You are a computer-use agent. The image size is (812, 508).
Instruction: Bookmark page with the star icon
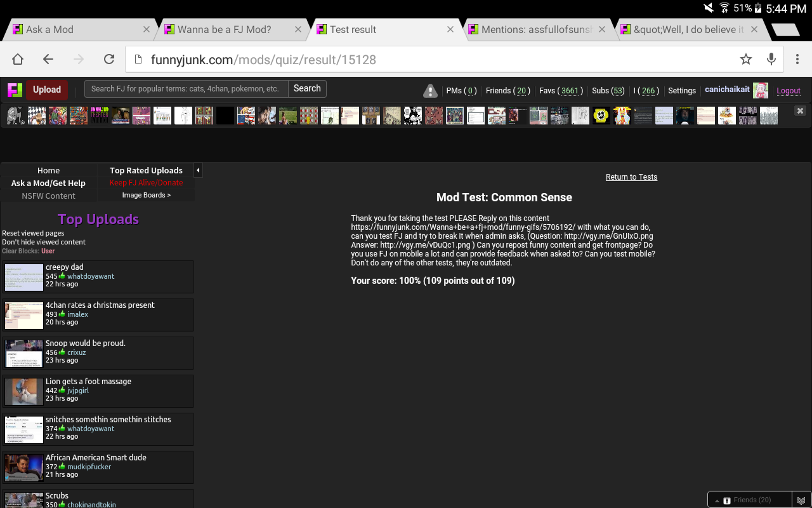coord(745,59)
